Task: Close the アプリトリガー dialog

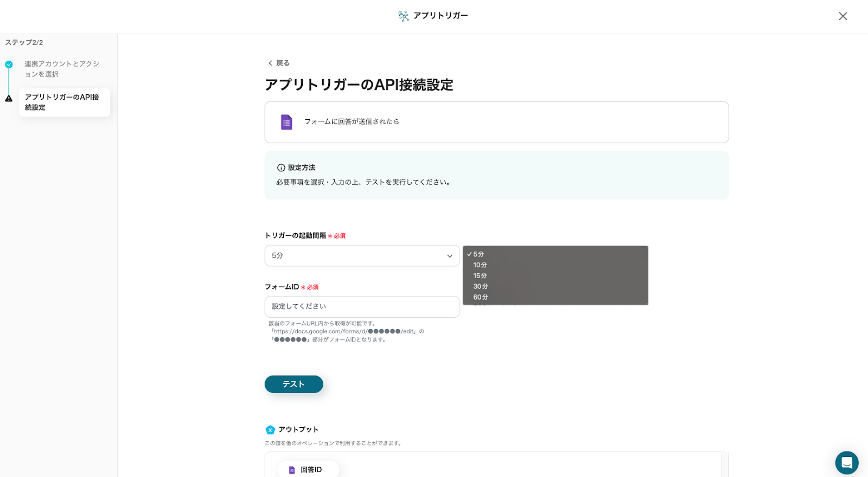Action: pyautogui.click(x=843, y=16)
